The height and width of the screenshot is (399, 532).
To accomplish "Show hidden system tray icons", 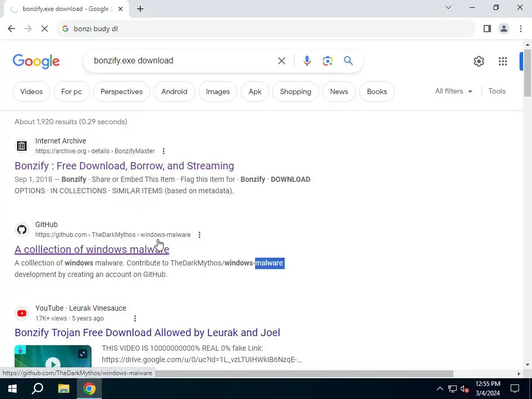I will tap(440, 389).
